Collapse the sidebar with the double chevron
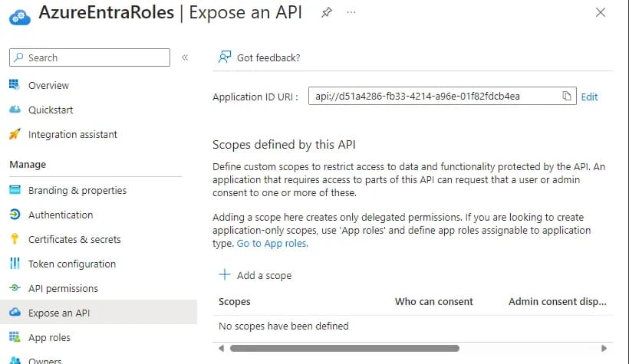629x364 pixels. coord(185,57)
